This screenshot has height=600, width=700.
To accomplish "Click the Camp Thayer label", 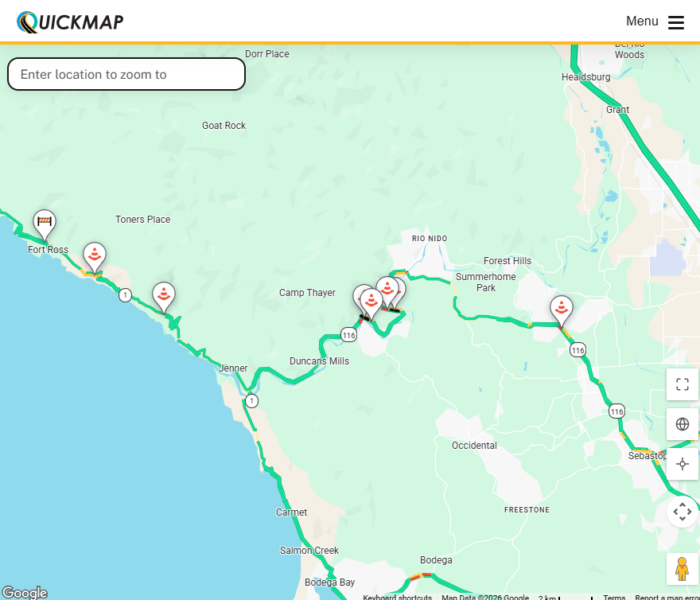I will click(x=307, y=293).
